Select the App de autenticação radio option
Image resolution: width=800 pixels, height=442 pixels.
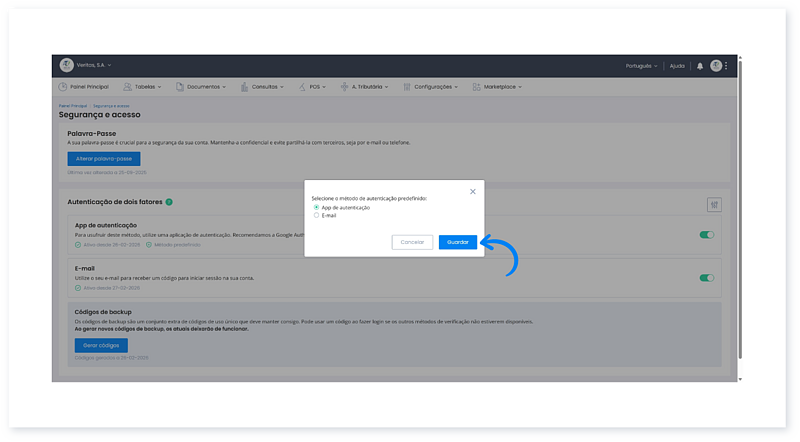pyautogui.click(x=317, y=207)
